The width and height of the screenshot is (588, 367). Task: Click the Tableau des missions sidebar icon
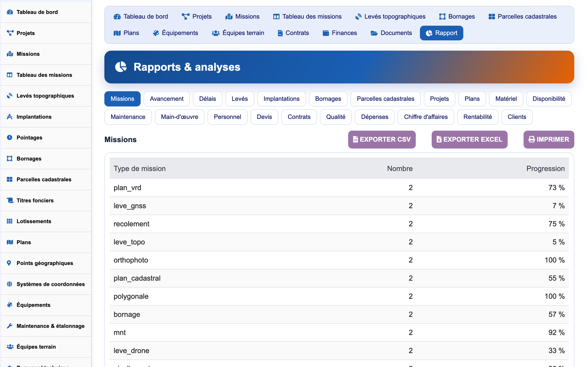[10, 75]
